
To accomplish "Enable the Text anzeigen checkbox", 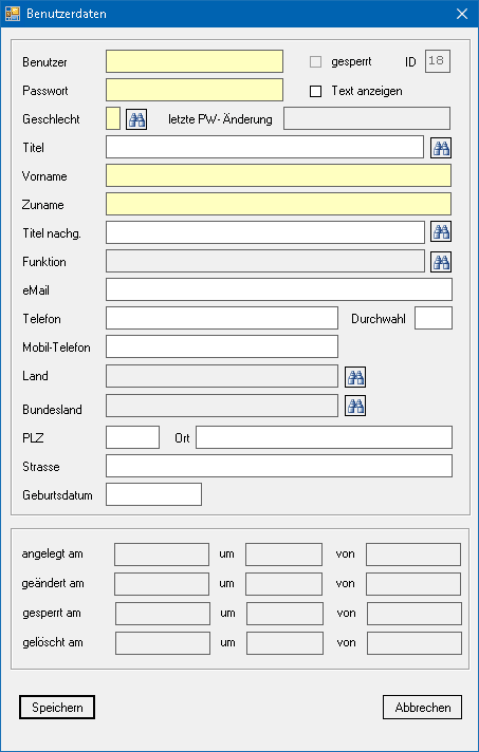I will (315, 91).
